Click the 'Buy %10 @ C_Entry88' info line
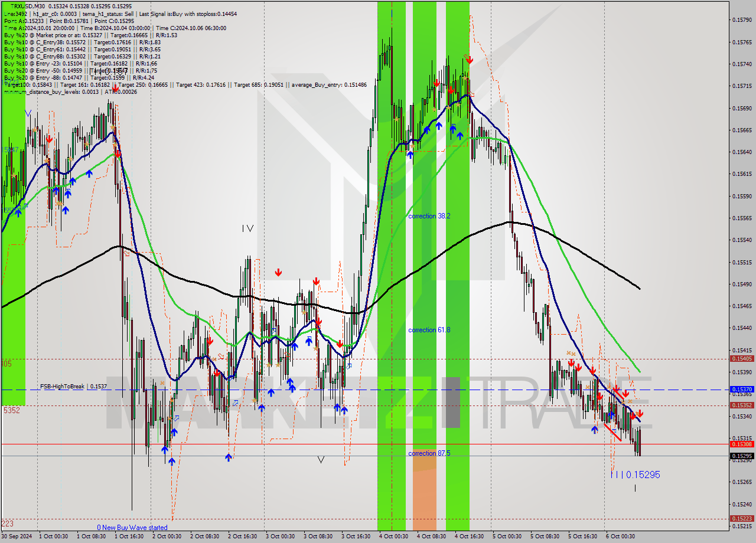The width and height of the screenshot is (756, 543). [x=82, y=56]
